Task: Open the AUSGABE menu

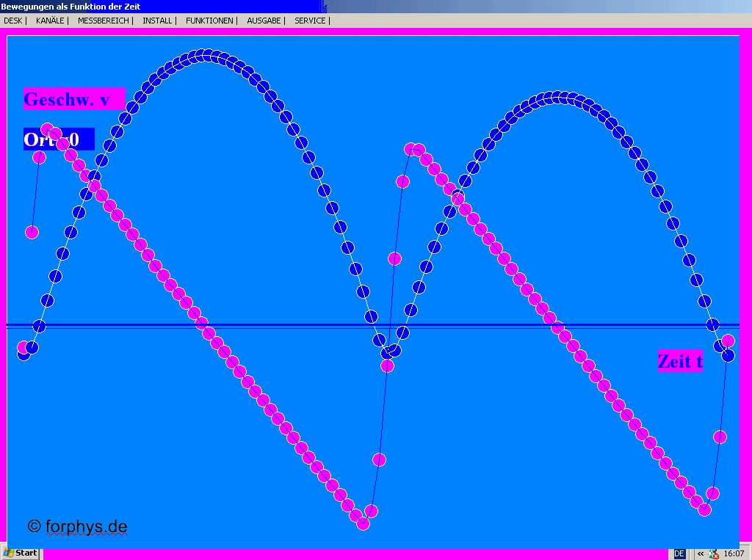Action: point(264,21)
